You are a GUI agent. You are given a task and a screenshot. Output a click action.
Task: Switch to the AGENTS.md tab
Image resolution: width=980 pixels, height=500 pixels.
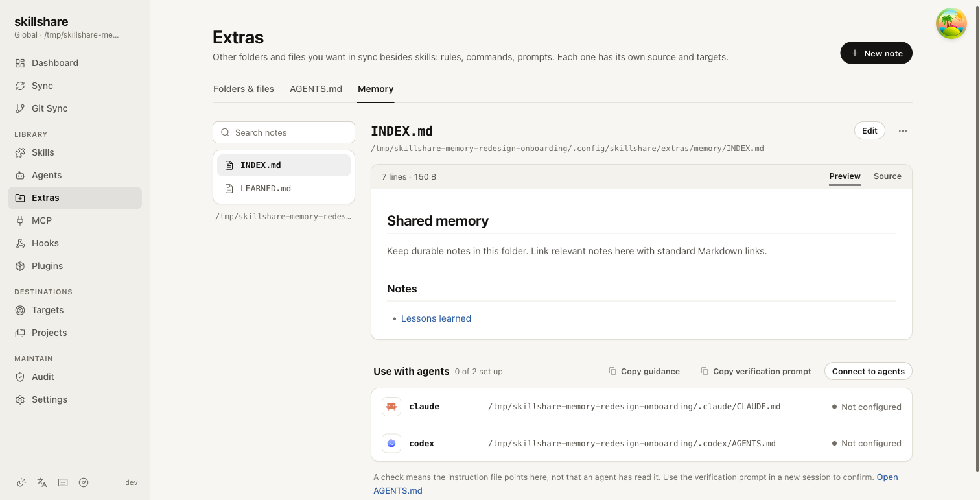[316, 89]
